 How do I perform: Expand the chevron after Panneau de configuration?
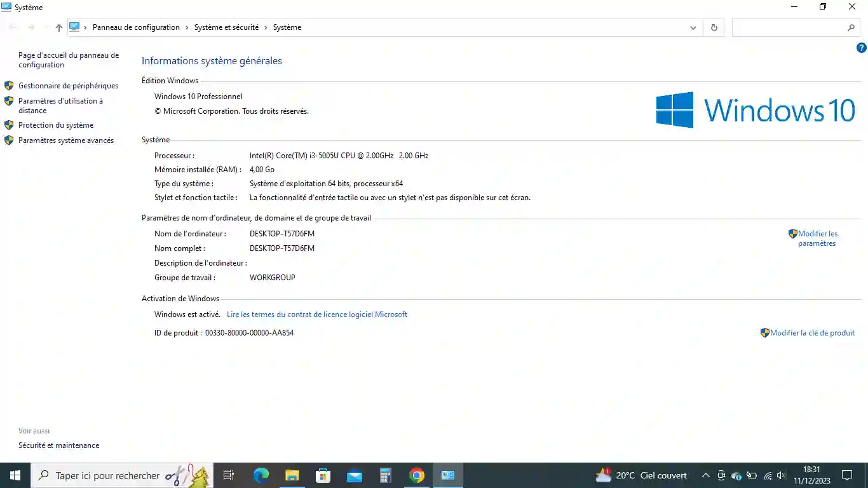click(x=187, y=27)
